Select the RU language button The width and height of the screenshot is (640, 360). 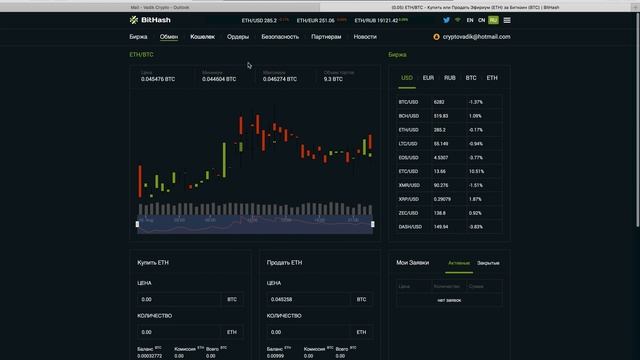493,20
